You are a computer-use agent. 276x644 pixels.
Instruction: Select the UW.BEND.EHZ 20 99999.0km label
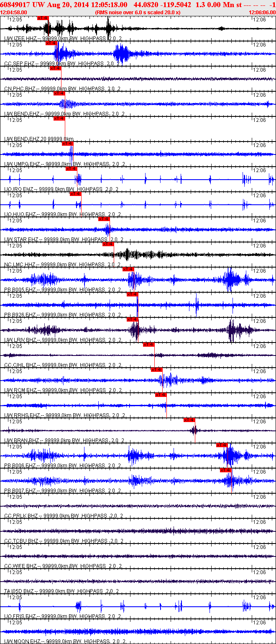[39, 139]
